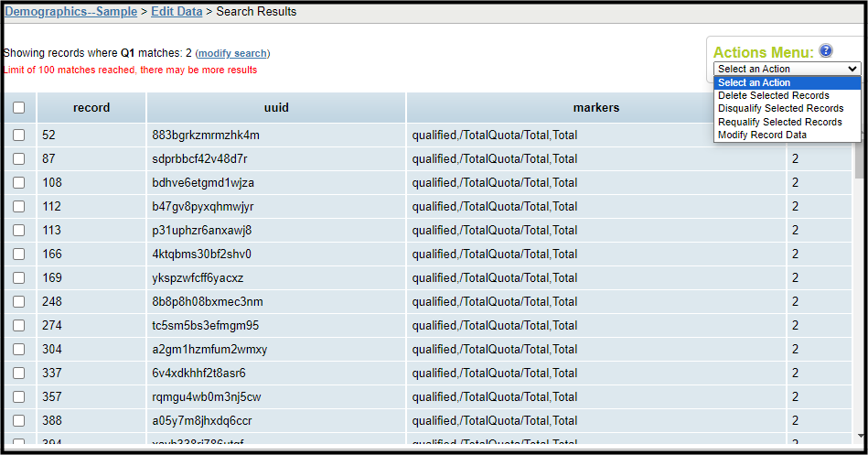Tick the checkbox for record 304
This screenshot has width=868, height=455.
19,349
